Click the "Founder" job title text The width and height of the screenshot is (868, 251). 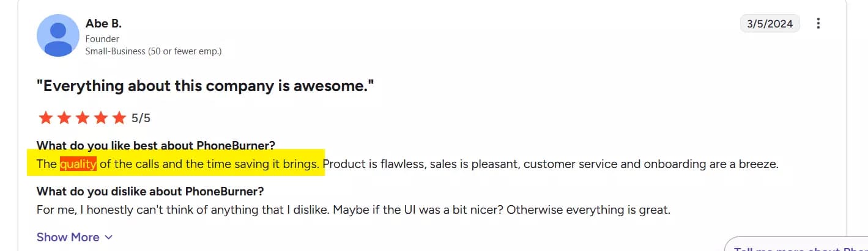click(102, 39)
